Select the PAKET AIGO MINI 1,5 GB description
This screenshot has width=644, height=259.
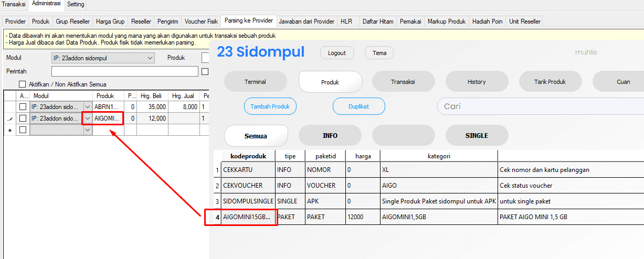click(x=571, y=217)
